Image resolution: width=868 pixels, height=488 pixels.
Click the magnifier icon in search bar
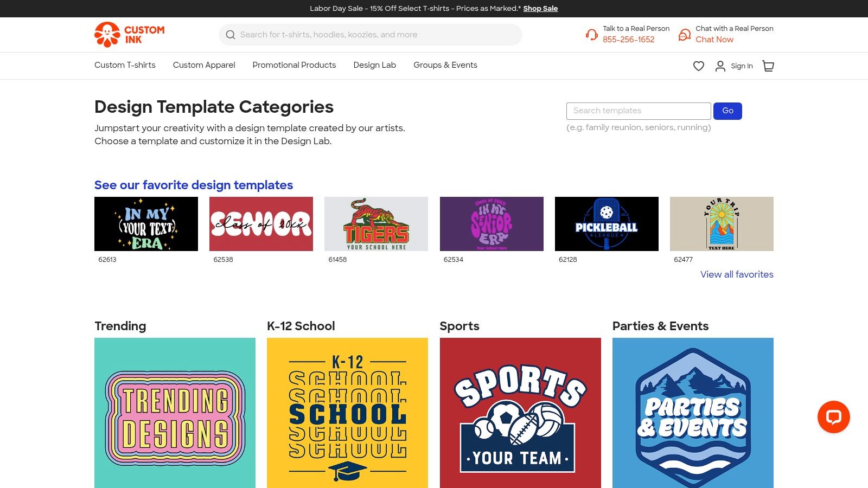231,35
